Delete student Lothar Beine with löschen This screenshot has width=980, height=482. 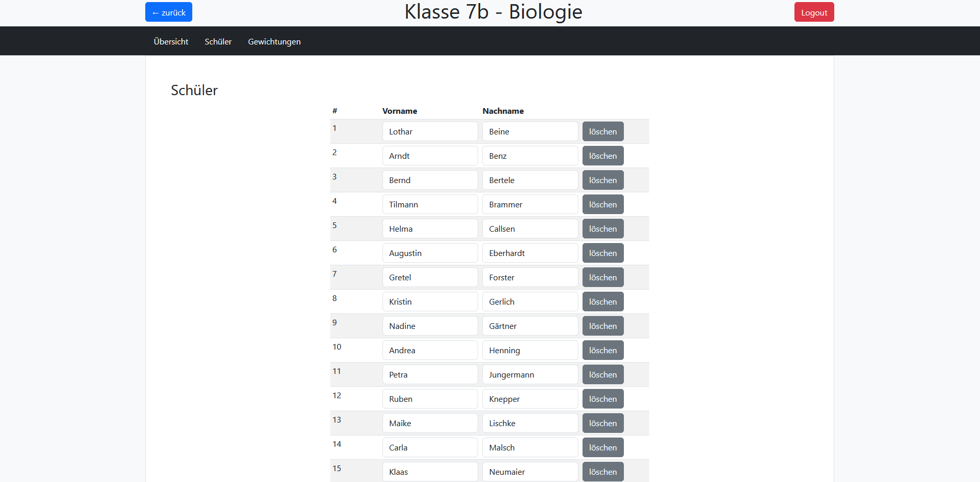click(x=603, y=131)
